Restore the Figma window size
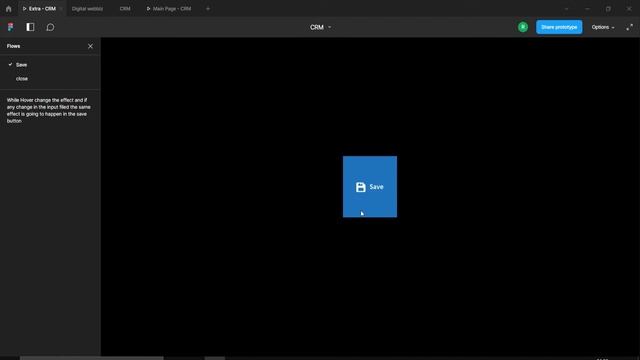The height and width of the screenshot is (360, 640). pyautogui.click(x=608, y=9)
